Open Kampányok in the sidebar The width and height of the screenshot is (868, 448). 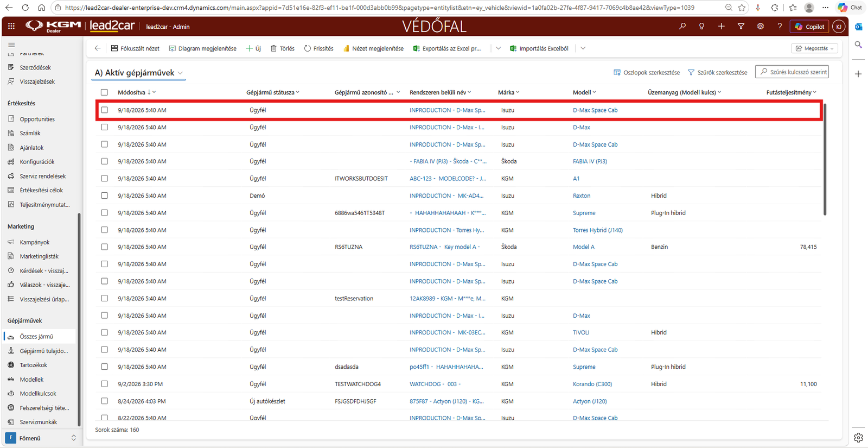34,242
